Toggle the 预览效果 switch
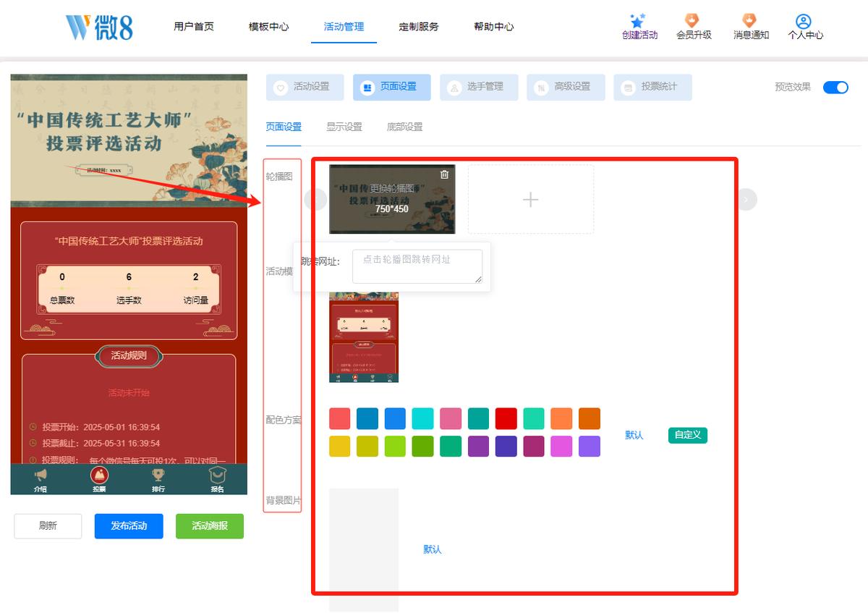Screen dimensions: 868x613 pos(835,87)
